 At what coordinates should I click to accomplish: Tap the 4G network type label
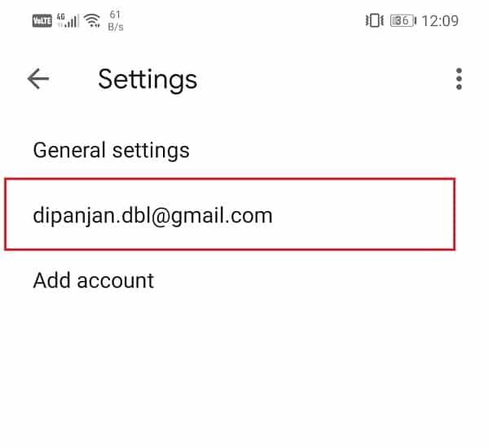point(61,17)
